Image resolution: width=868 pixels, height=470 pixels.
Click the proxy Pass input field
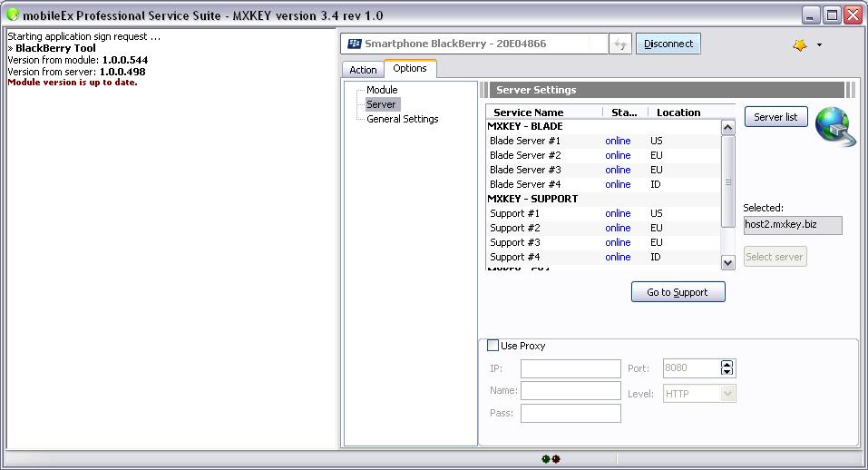click(571, 413)
